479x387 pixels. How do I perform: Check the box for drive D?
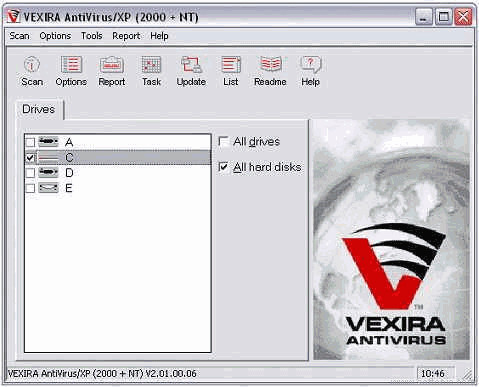click(30, 173)
